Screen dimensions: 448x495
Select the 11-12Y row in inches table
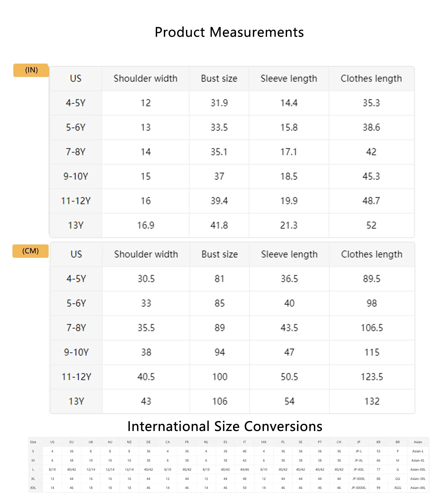[x=232, y=201]
